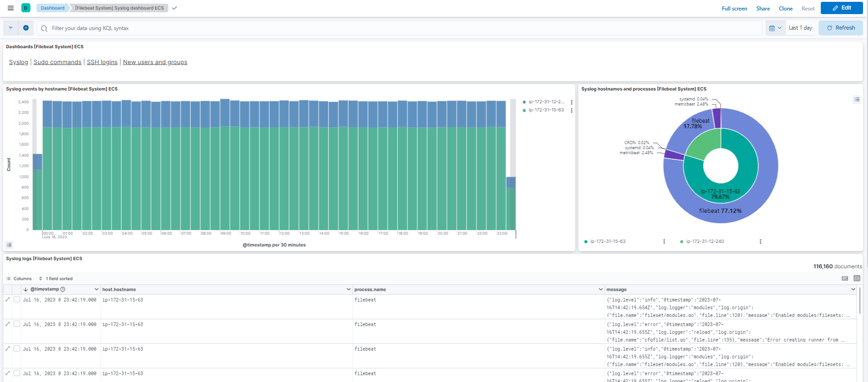This screenshot has width=868, height=382.
Task: Open options for pie legend ip-172-31-12-240
Action: (760, 241)
